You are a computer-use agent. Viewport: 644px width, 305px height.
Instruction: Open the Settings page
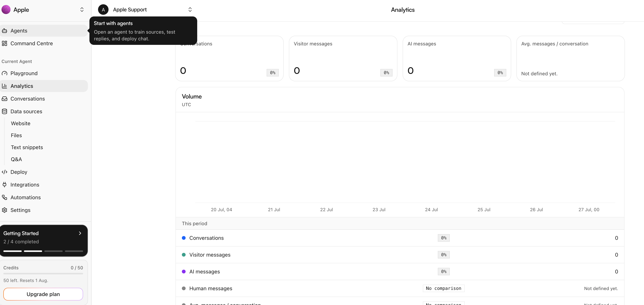(44, 210)
